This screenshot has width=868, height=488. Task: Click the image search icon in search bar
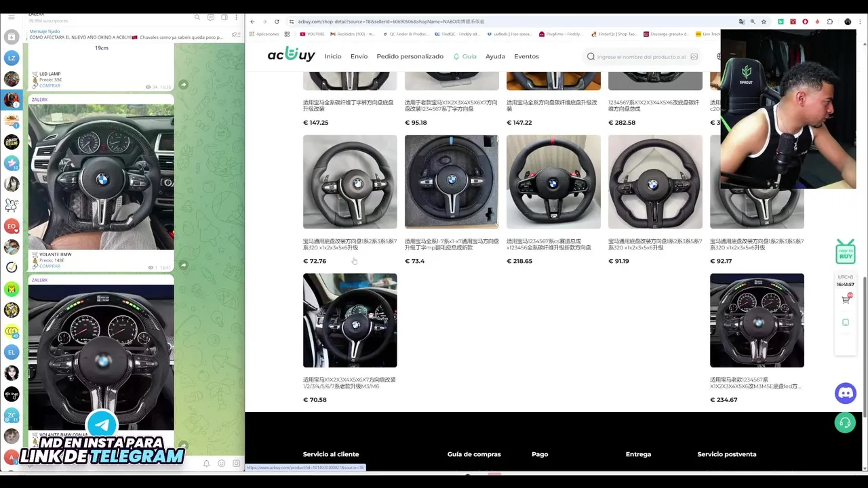(694, 57)
